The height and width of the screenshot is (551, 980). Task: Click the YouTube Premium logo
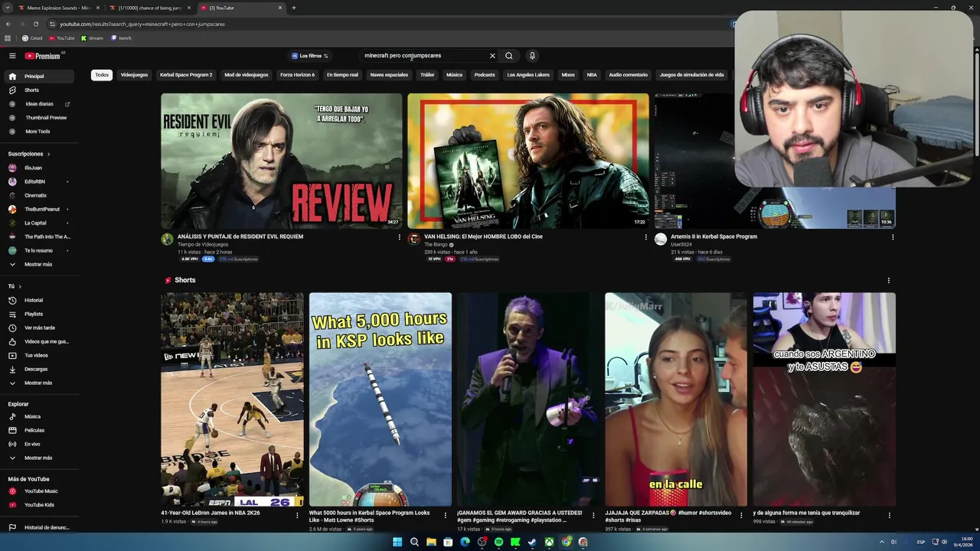click(43, 56)
